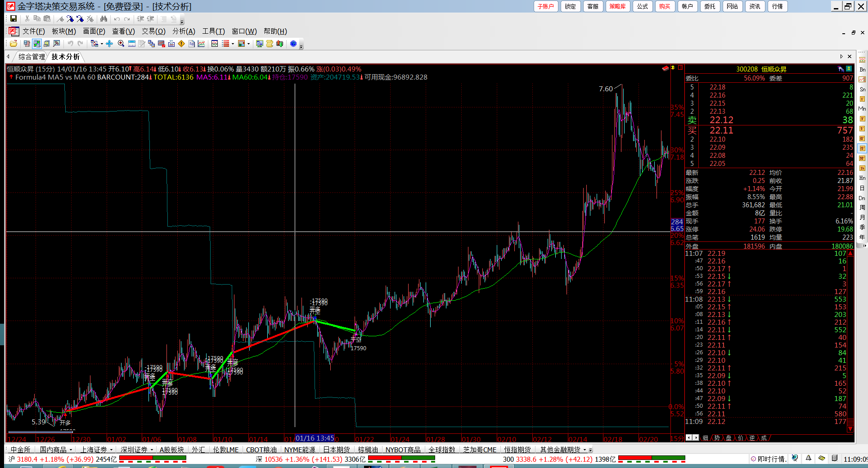Click the 01/16 13:45 time axis marker
The width and height of the screenshot is (868, 468).
pos(315,438)
